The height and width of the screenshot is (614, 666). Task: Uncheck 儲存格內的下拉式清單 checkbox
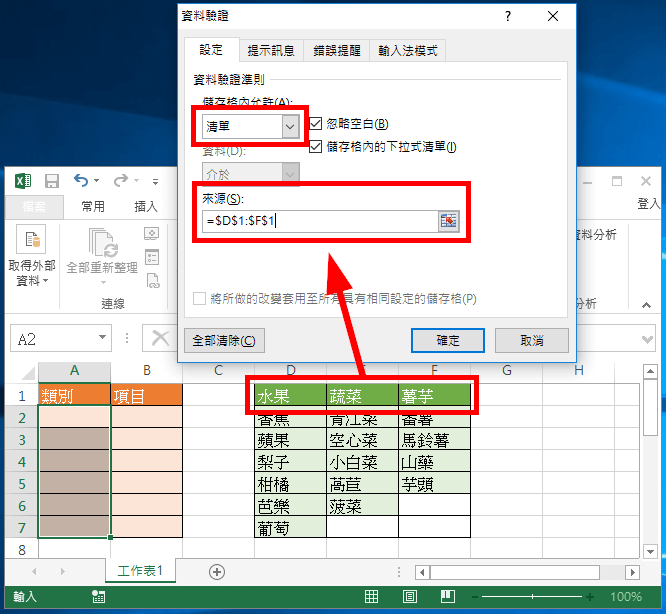316,147
